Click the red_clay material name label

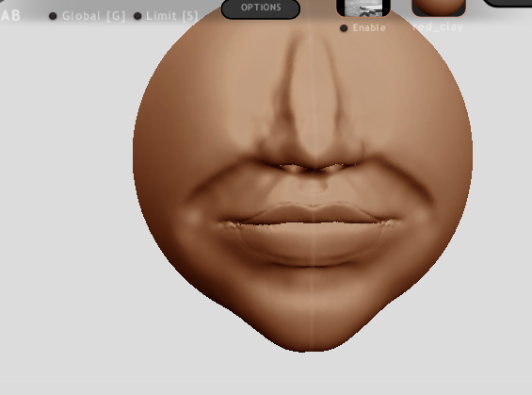pos(438,26)
